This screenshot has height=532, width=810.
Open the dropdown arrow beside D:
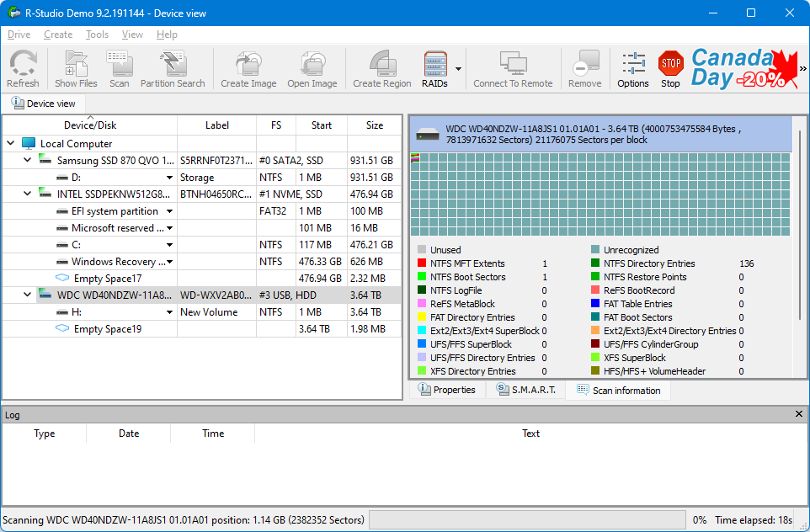click(x=169, y=178)
